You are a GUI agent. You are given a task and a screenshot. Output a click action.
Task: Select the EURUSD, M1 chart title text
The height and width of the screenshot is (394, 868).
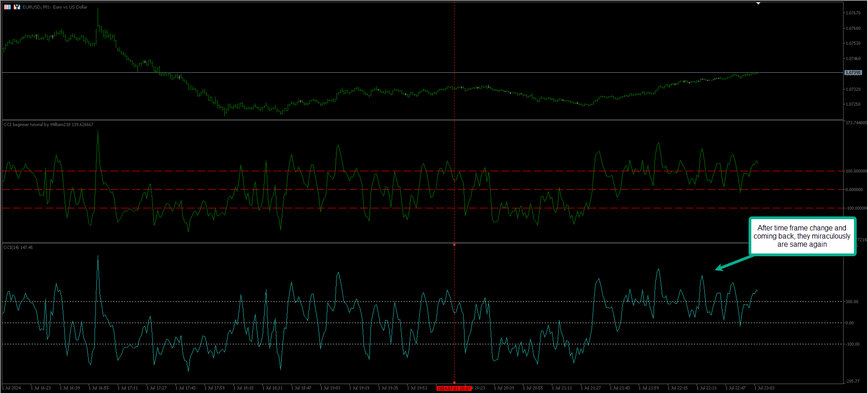(55, 7)
